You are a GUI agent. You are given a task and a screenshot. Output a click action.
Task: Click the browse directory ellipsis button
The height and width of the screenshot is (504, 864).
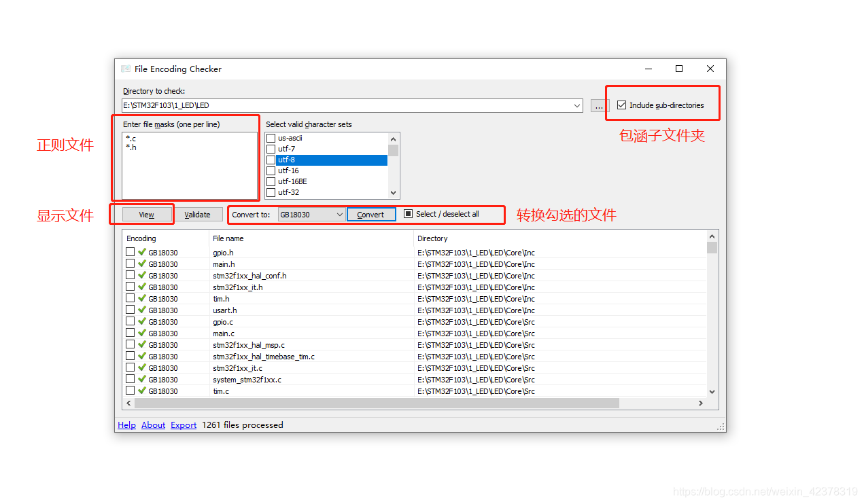598,105
